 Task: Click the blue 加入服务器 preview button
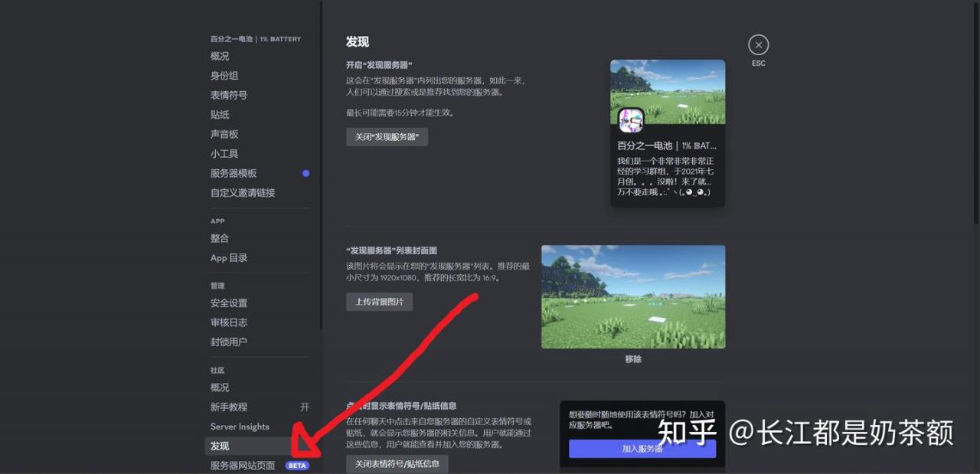pos(642,449)
